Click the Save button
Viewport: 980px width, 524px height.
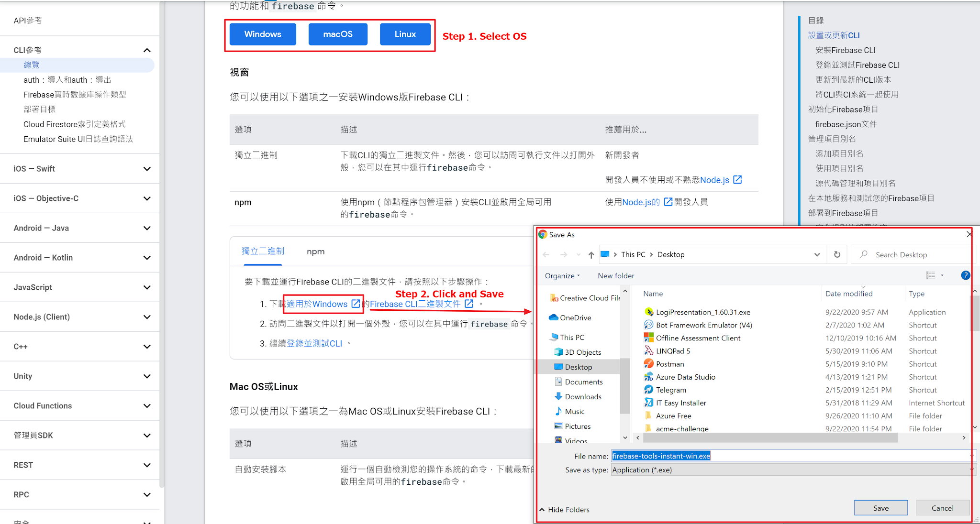point(880,508)
